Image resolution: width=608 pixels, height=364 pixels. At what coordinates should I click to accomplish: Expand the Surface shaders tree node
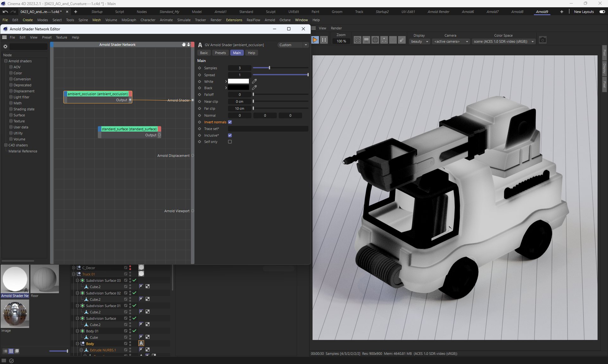click(11, 115)
